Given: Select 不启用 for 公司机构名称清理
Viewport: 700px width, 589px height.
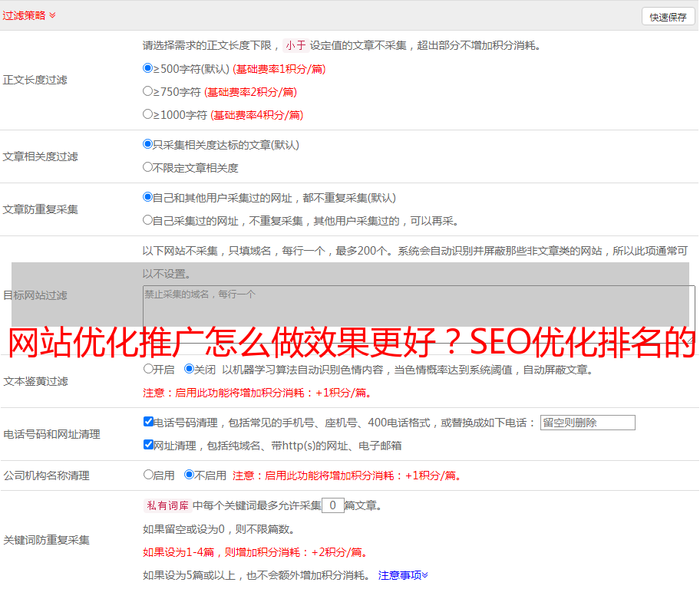Looking at the screenshot, I should 190,475.
